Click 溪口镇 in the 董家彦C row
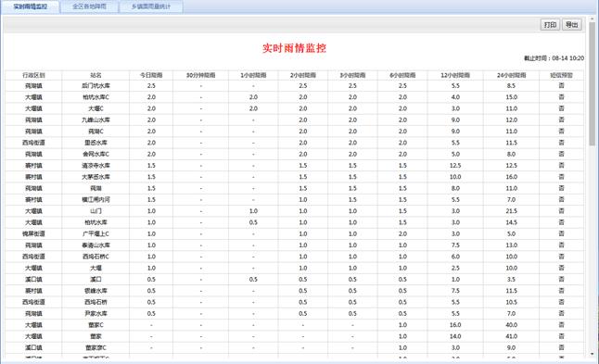This screenshot has width=599, height=364. (x=33, y=347)
